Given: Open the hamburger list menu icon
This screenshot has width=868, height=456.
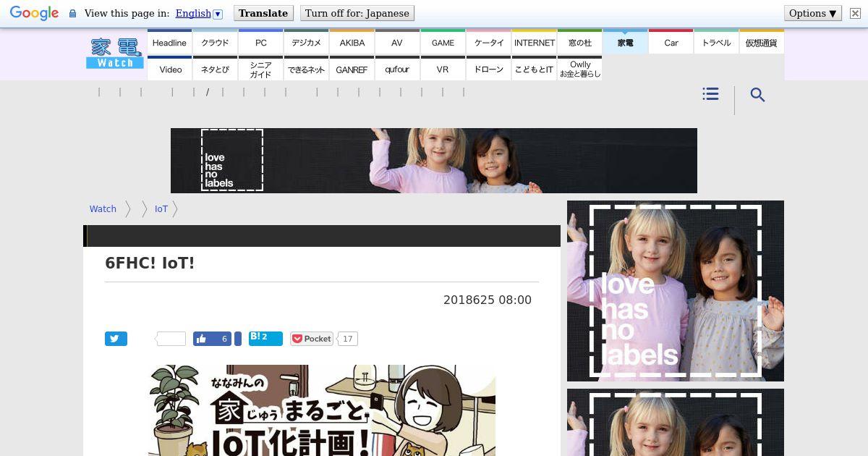Looking at the screenshot, I should tap(710, 94).
